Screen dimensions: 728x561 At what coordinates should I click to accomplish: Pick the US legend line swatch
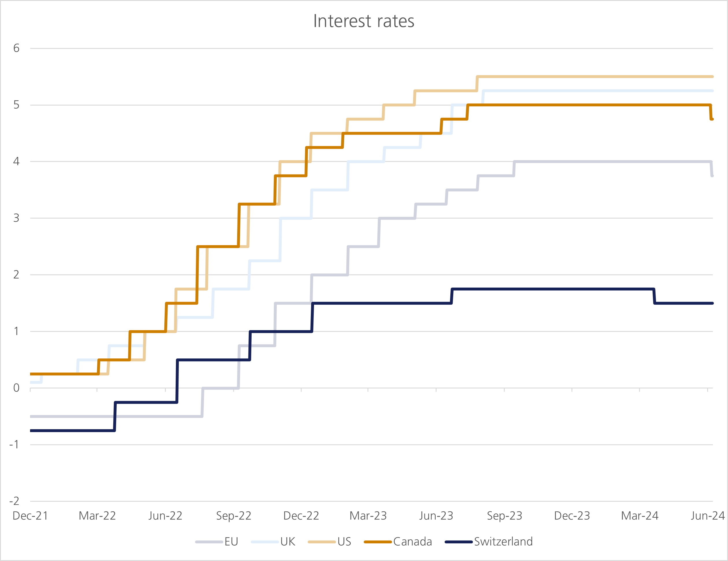(x=322, y=542)
